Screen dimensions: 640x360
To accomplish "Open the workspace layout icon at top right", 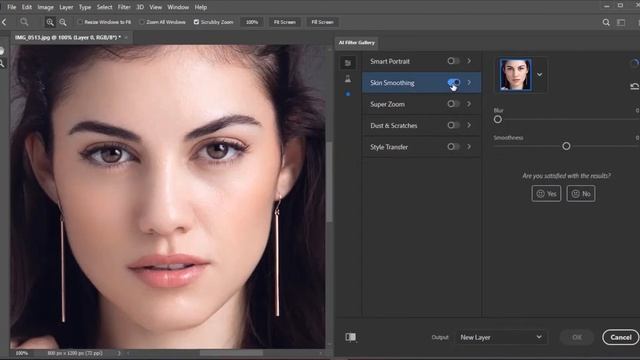I will pyautogui.click(x=621, y=22).
